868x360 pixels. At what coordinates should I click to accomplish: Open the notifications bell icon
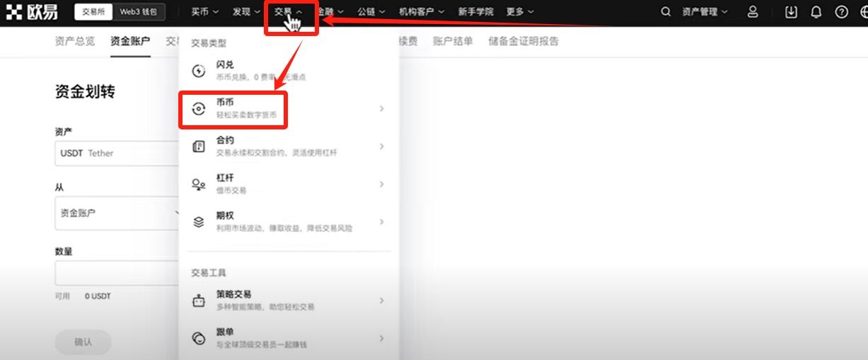[816, 12]
